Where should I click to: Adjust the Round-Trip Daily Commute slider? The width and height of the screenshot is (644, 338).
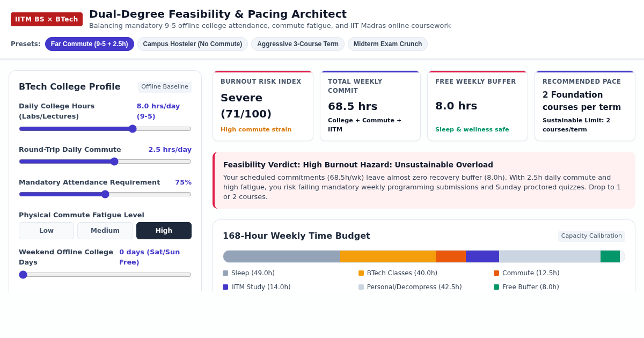(x=105, y=161)
